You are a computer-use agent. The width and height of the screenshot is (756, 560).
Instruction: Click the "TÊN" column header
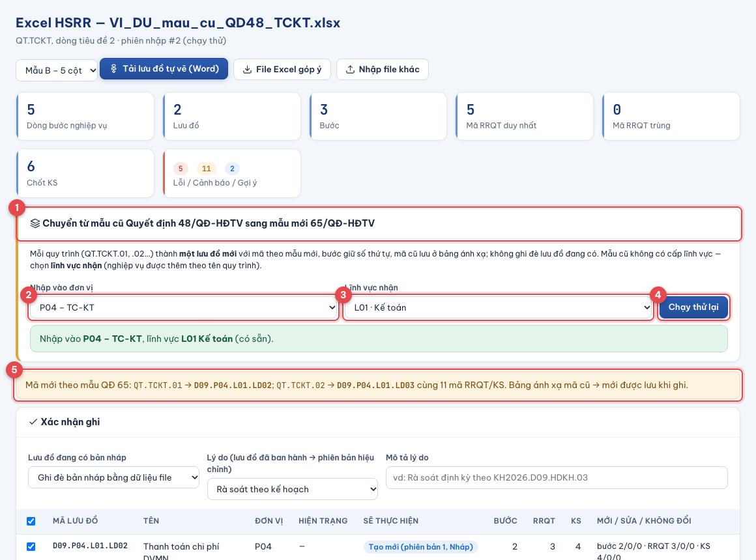coord(151,520)
